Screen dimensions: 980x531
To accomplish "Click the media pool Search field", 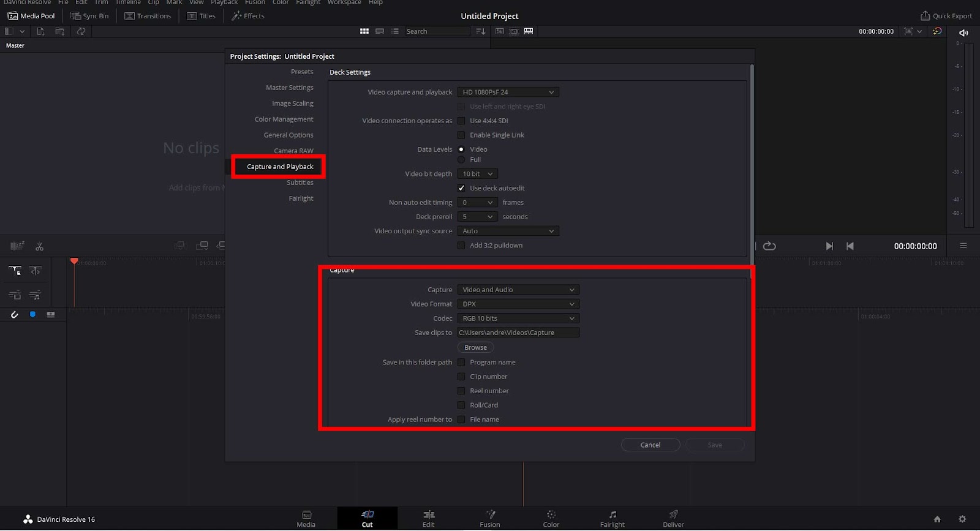I will (437, 31).
